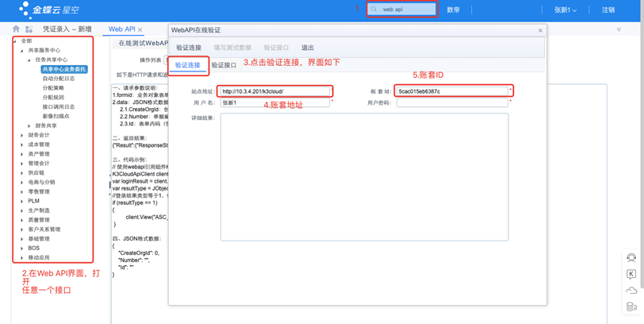Collapse the 共享服务中心 tree node

[22, 50]
